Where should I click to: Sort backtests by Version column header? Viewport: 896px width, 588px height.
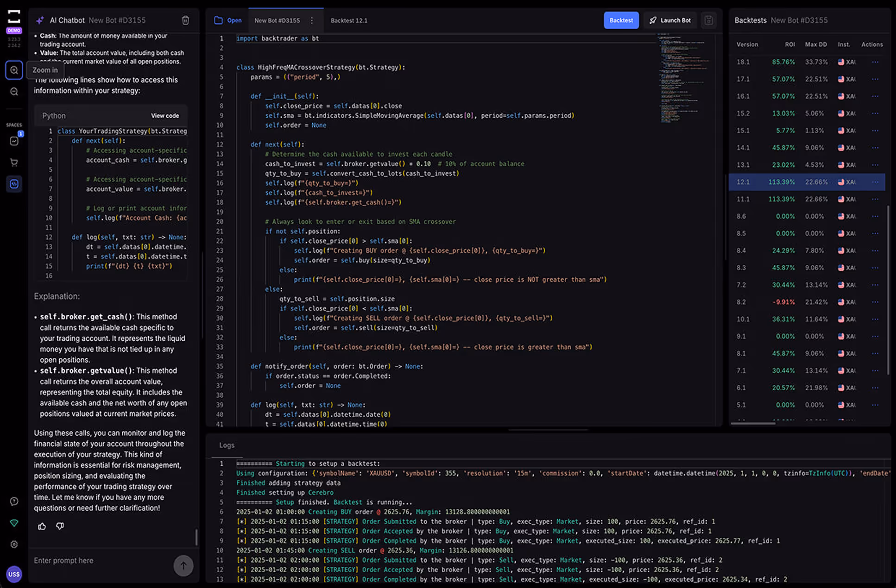[x=747, y=44]
